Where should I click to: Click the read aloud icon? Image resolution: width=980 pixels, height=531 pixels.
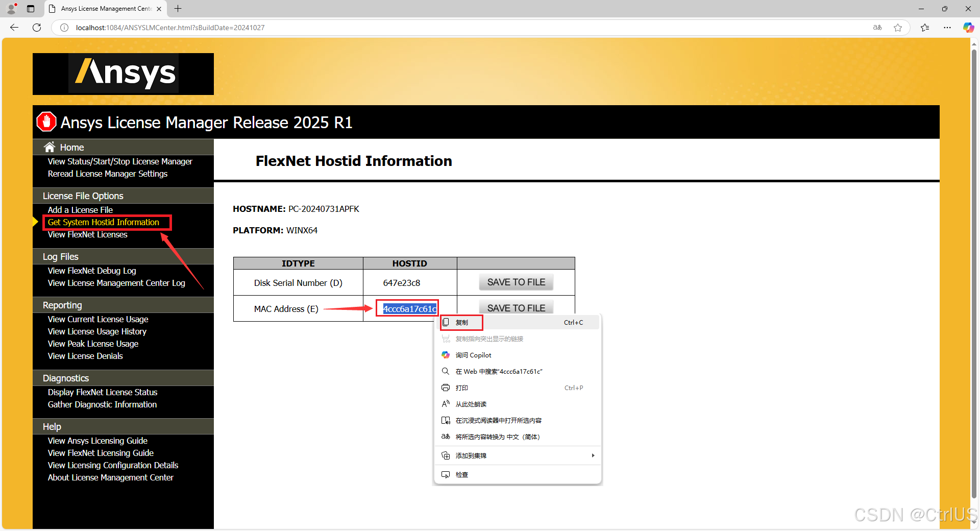click(446, 404)
